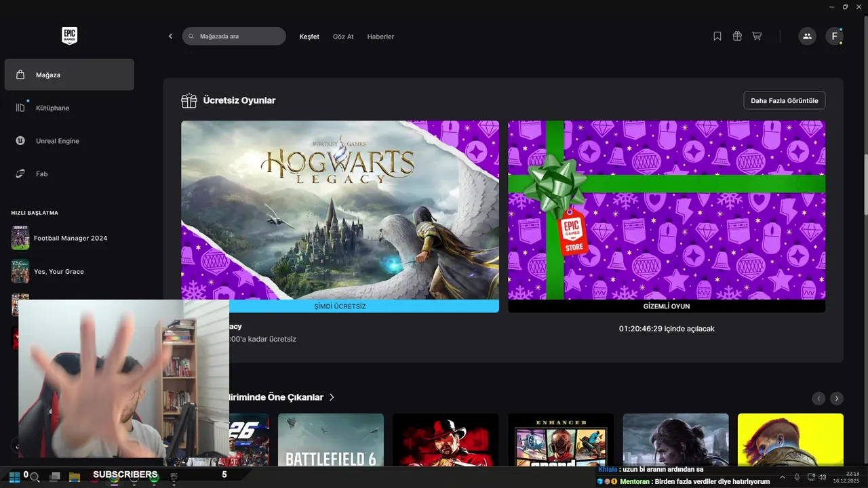Open the Windows Start button
The image size is (868, 488).
click(14, 476)
